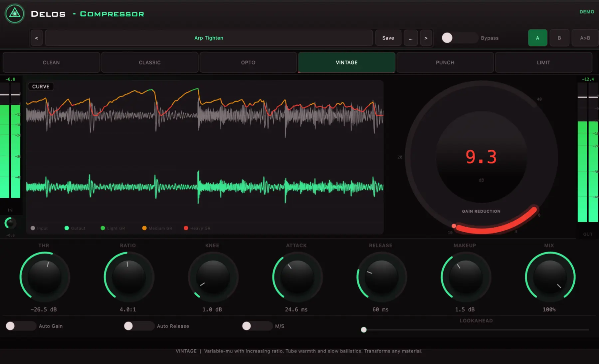Go to previous preset with left arrow
Viewport: 599px width, 364px height.
point(37,38)
